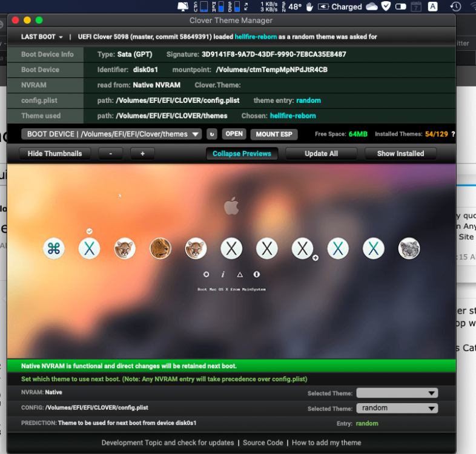Click the theme preview image
Viewport: 476px width, 454px height.
pos(231,262)
